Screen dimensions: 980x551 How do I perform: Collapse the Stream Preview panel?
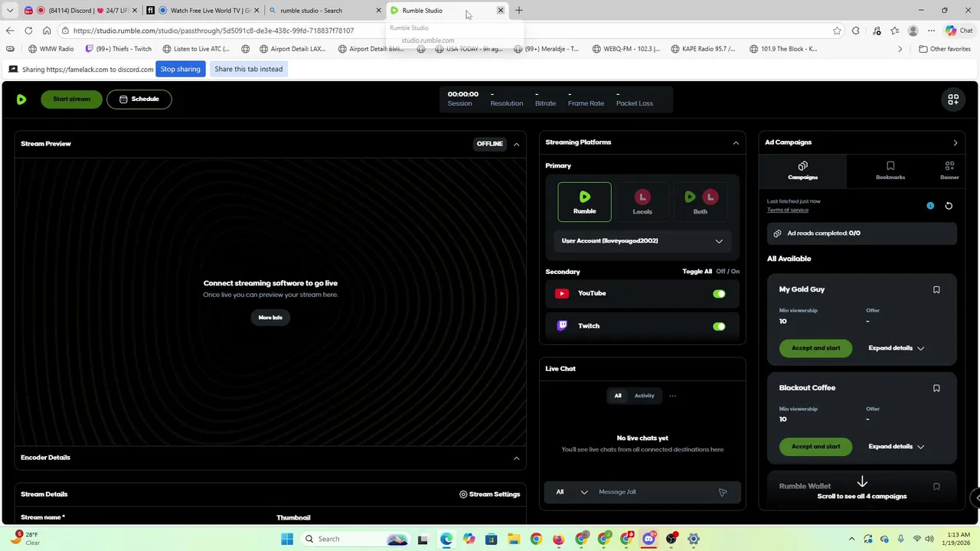point(516,144)
